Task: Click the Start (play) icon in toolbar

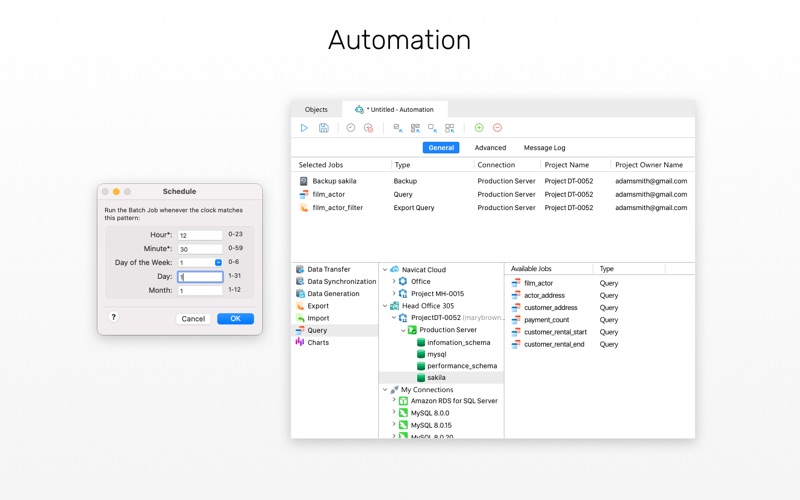Action: pos(304,128)
